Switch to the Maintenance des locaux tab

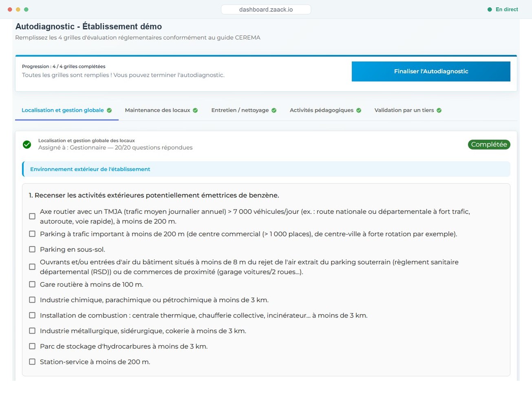click(161, 110)
